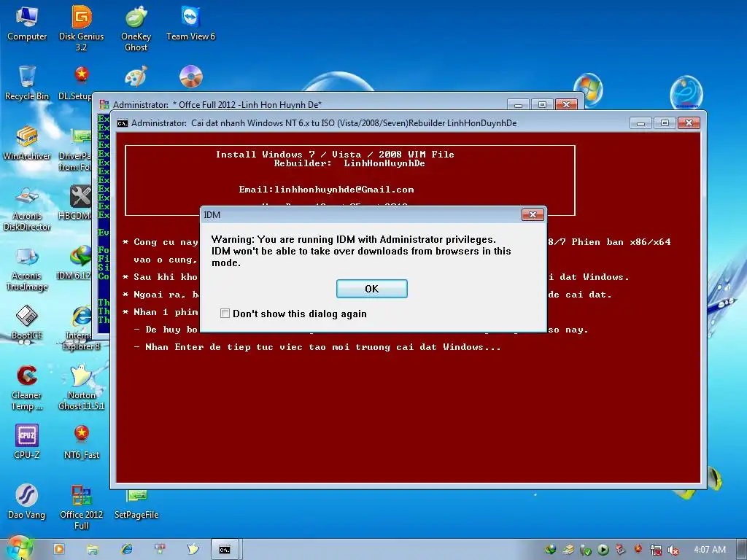Open Windows Explorer from taskbar
Image resolution: width=747 pixels, height=560 pixels.
click(x=93, y=549)
